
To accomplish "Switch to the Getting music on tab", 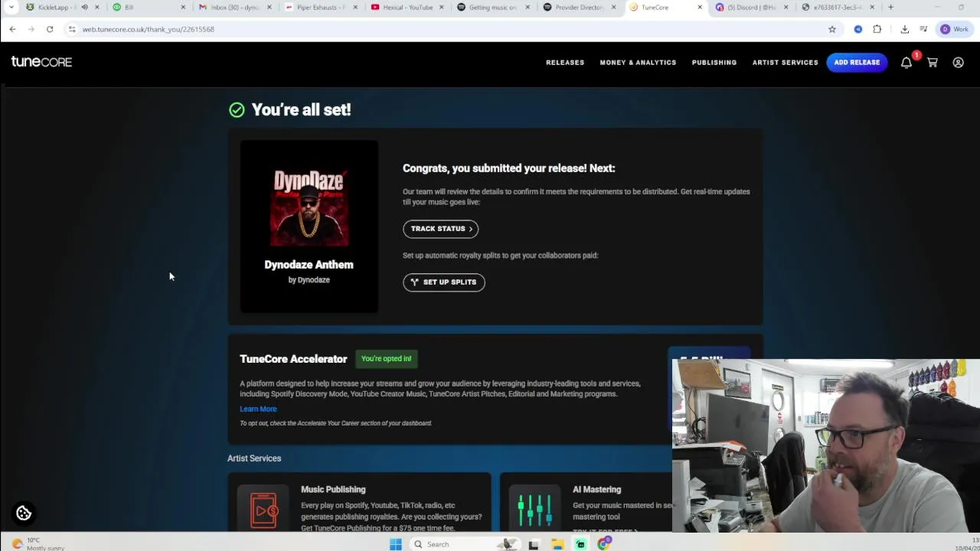I will pyautogui.click(x=492, y=7).
